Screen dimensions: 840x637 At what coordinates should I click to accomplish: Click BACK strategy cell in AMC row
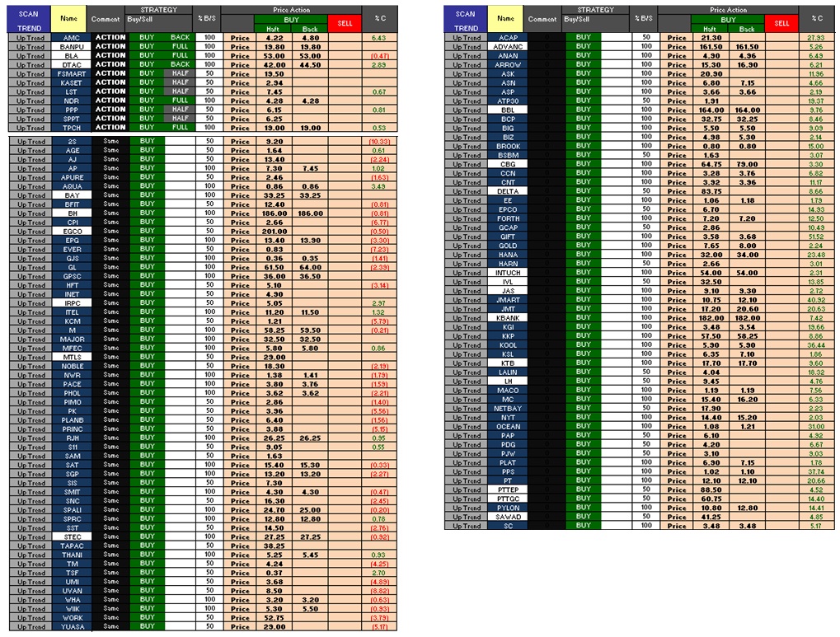[x=180, y=38]
